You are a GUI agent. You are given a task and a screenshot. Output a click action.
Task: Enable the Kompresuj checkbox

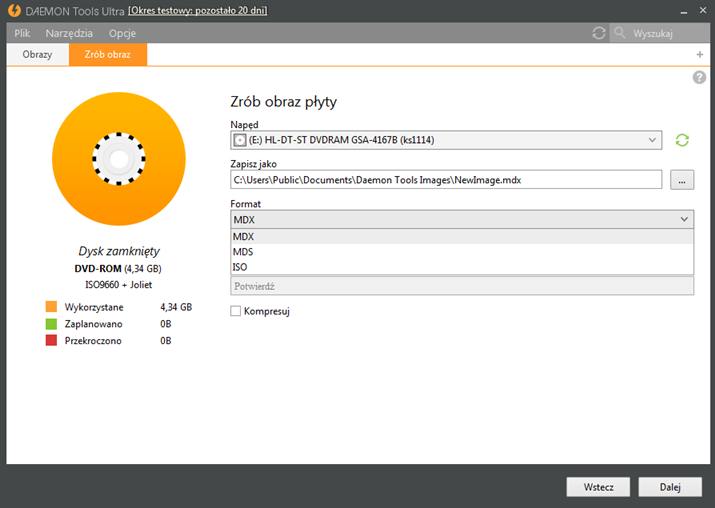235,311
